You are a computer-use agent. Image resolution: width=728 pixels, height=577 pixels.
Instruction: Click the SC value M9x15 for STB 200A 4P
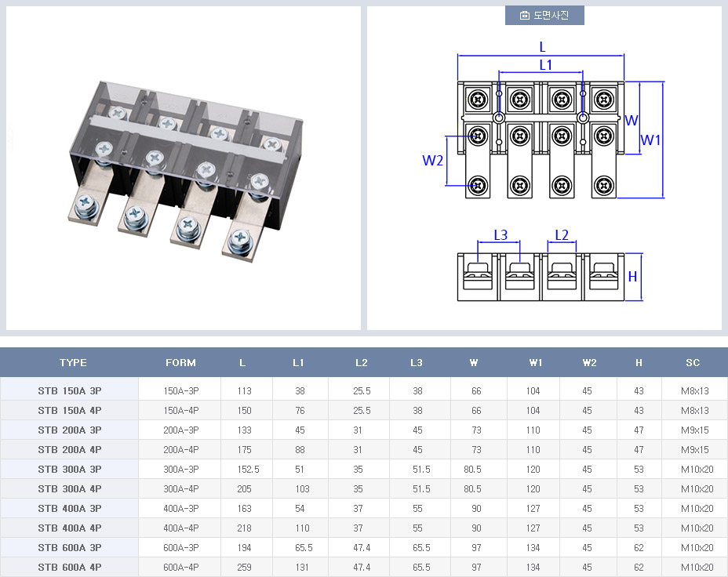tap(695, 449)
